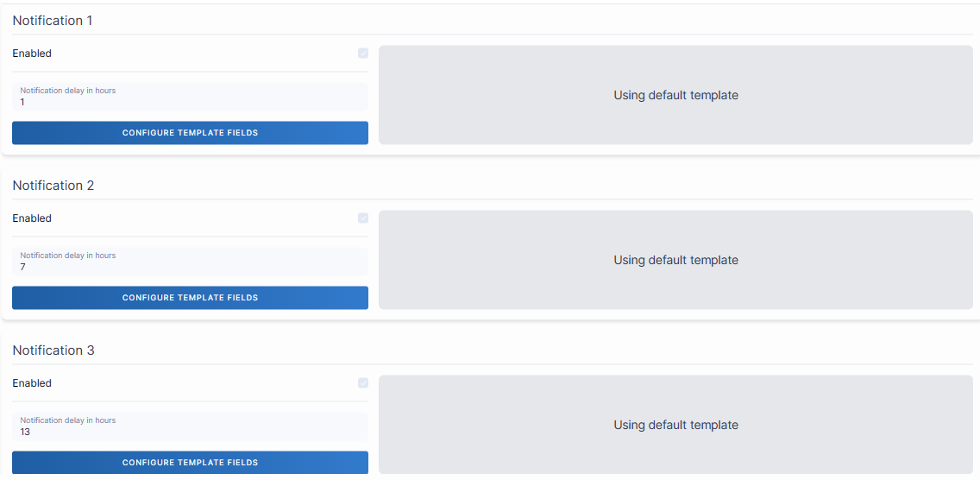Image resolution: width=980 pixels, height=480 pixels.
Task: Click 'Using default template' in Notification 2
Action: tap(675, 260)
